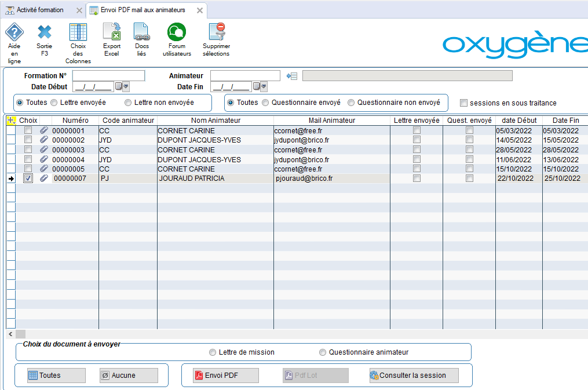Image resolution: width=588 pixels, height=390 pixels.
Task: Click the horizontal scrollbar left arrow
Action: tap(10, 334)
